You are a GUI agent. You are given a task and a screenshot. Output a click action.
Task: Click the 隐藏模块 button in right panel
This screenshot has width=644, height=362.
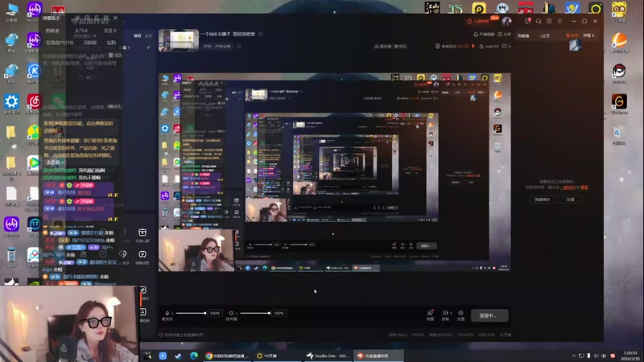(x=542, y=200)
